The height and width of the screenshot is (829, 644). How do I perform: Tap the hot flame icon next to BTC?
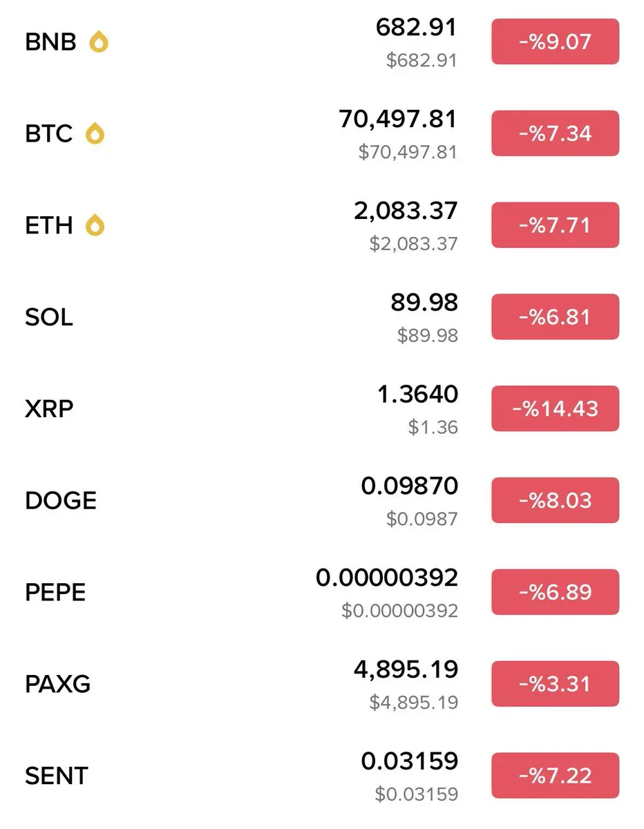click(95, 133)
